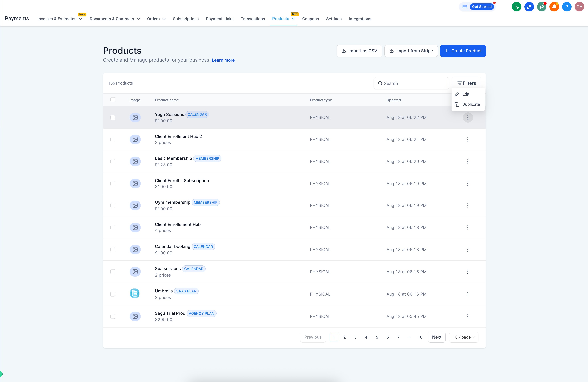This screenshot has width=588, height=382.
Task: Check the select-all header checkbox
Action: tap(113, 100)
